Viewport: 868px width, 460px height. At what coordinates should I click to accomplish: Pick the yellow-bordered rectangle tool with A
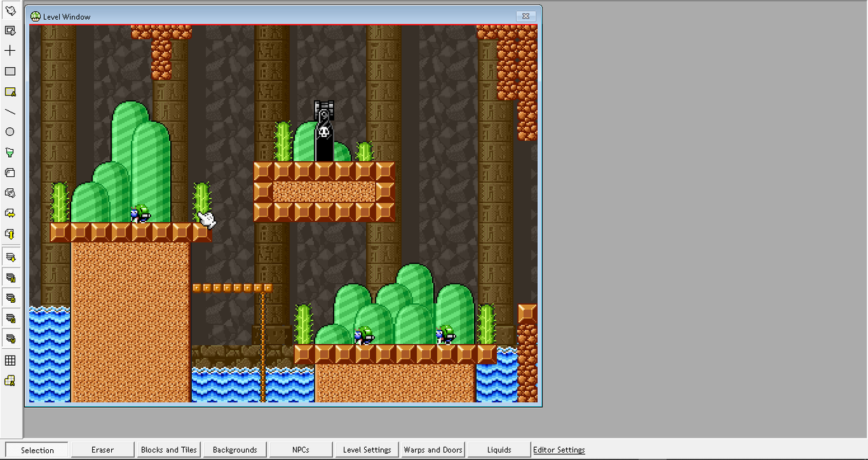10,91
